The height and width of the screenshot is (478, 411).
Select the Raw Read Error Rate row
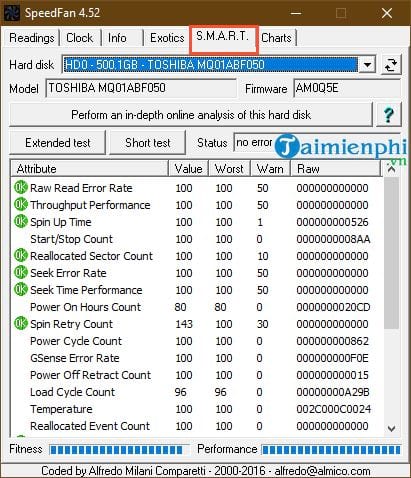point(197,188)
